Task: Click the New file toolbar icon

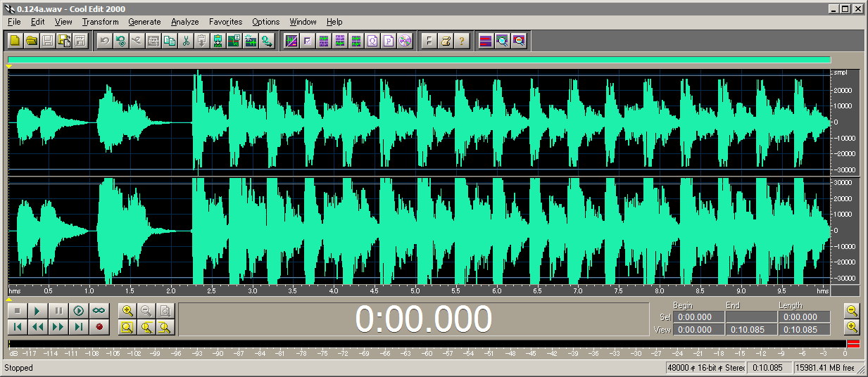Action: [15, 41]
